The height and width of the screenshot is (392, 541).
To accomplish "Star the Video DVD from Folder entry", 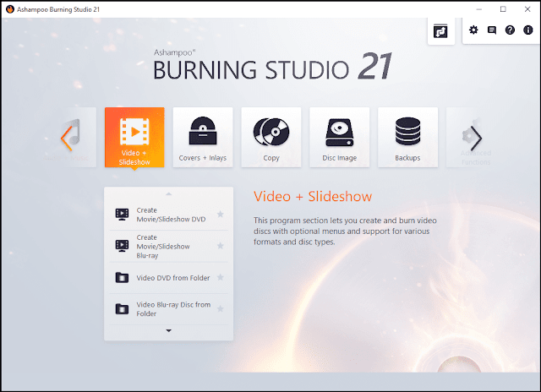I will tap(220, 277).
